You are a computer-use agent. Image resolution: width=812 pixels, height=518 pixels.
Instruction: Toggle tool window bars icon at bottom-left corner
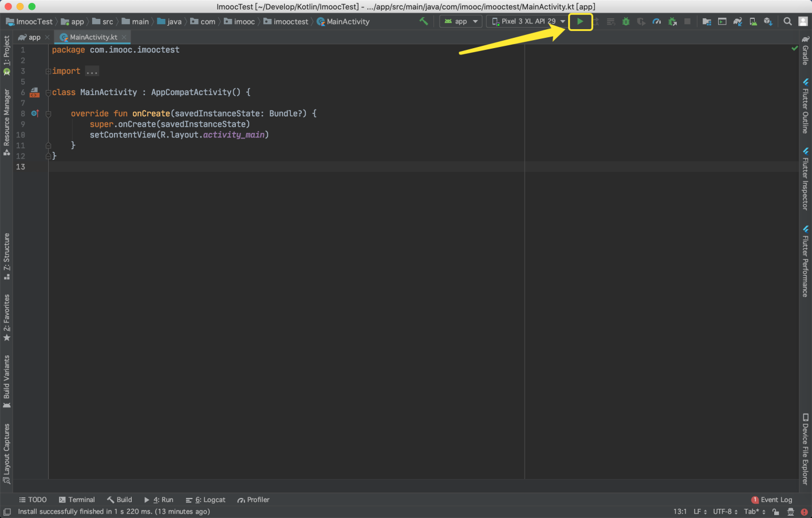click(x=7, y=512)
